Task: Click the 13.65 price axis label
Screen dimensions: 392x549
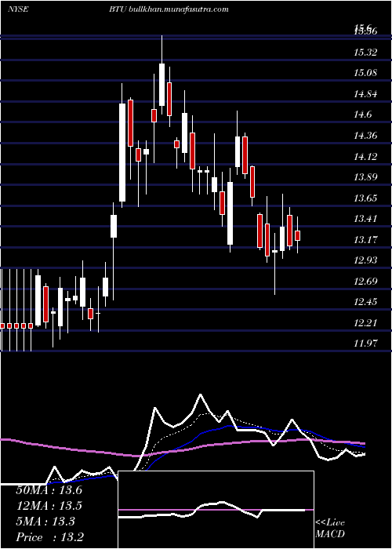Action: tap(366, 198)
